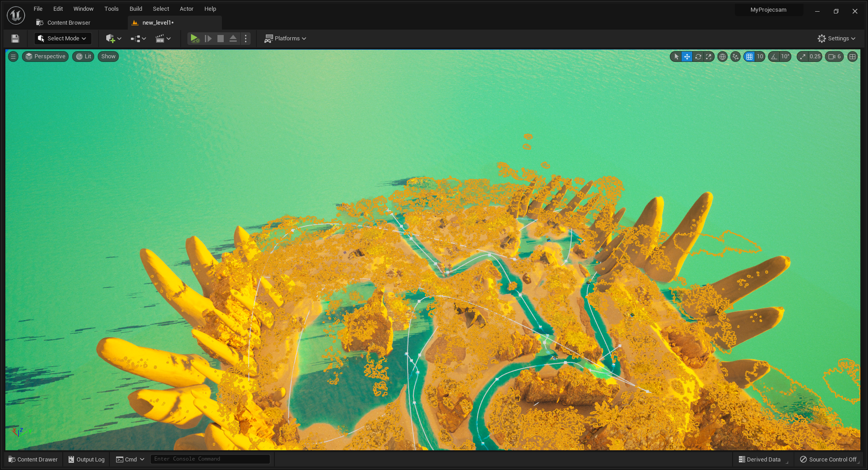Expand the Platforms dropdown
This screenshot has height=470, width=868.
[x=286, y=39]
